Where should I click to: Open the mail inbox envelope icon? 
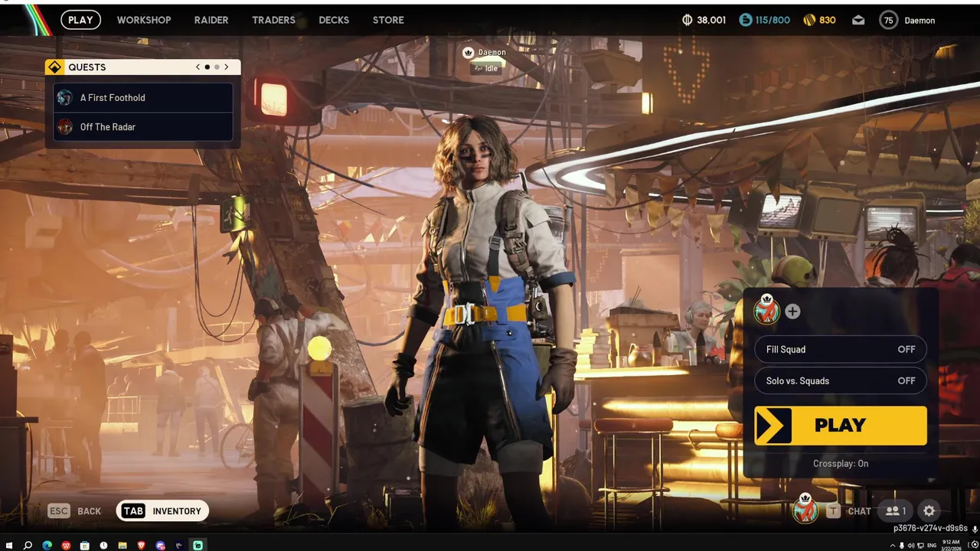pos(858,20)
